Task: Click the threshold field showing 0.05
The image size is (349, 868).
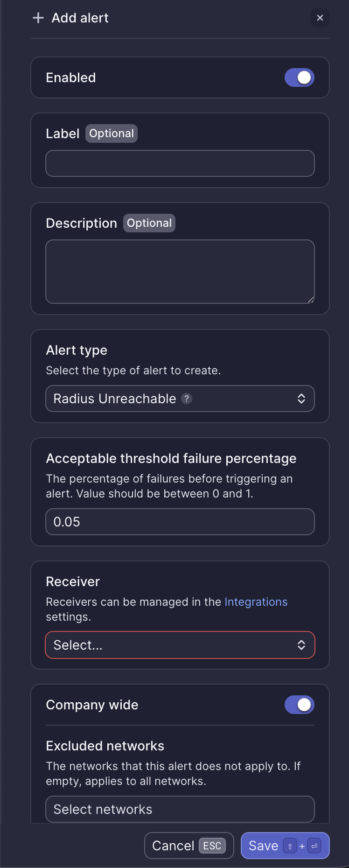Action: (x=180, y=522)
